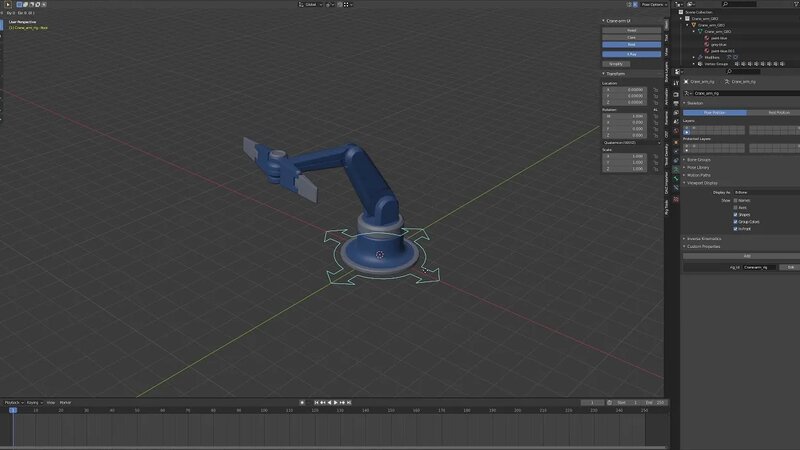800x450 pixels.
Task: Open the Bone properties tab
Action: tap(676, 179)
